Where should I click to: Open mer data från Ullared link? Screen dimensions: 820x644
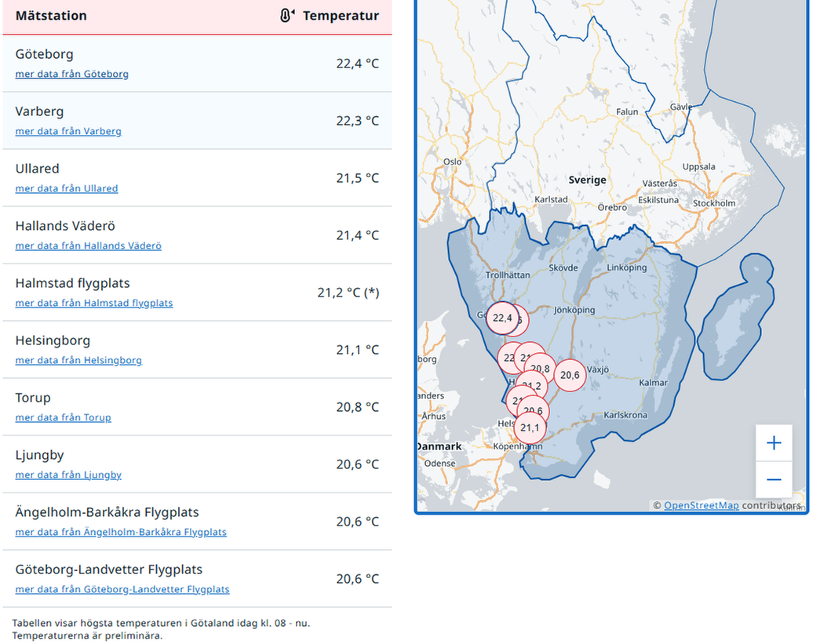click(x=67, y=188)
